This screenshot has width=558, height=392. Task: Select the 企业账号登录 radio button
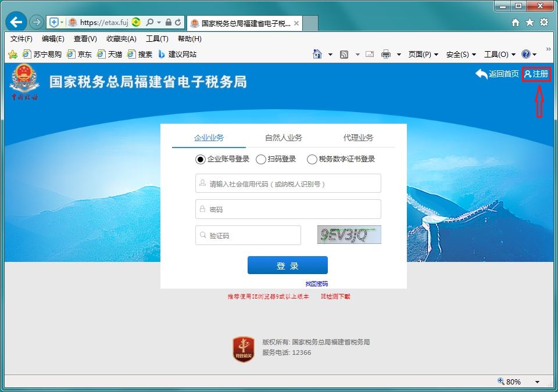coord(201,159)
